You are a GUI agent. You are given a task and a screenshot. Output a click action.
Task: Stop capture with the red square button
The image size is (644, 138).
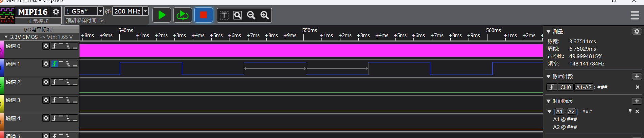click(x=204, y=15)
